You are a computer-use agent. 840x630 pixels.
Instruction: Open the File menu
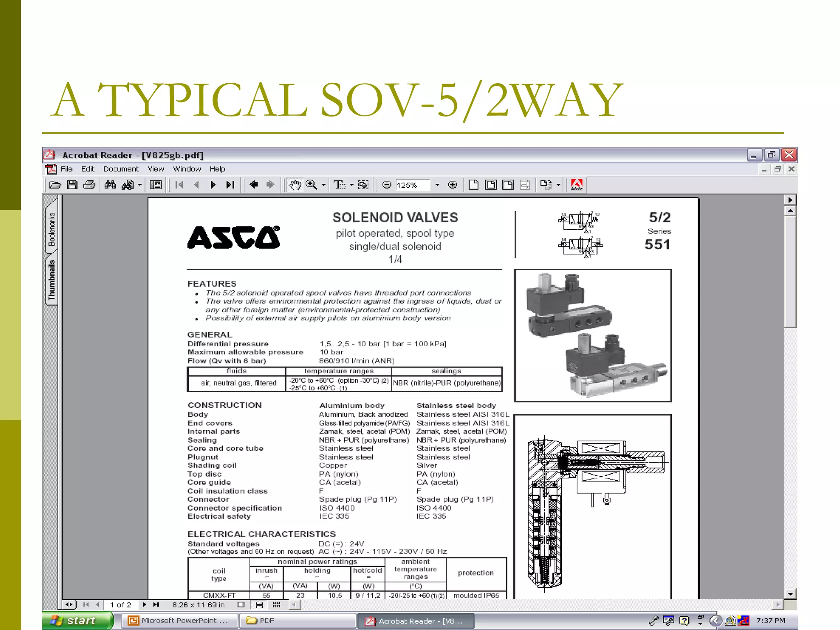[x=66, y=169]
